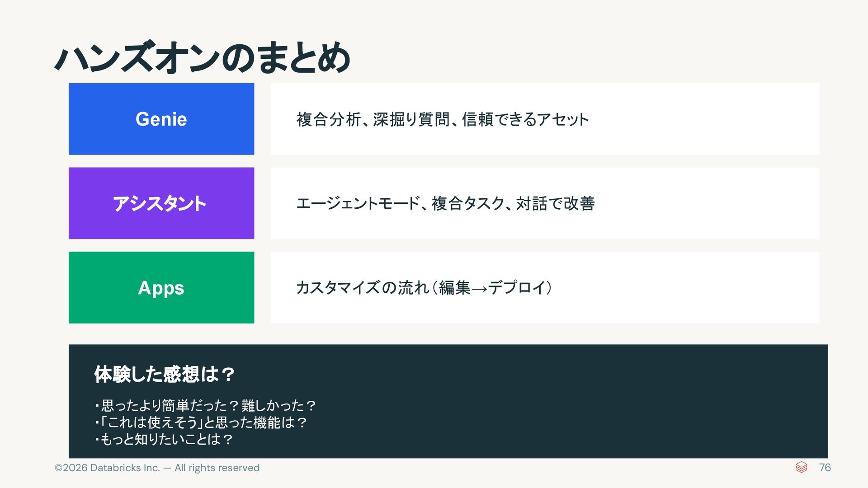Click the 信頼できるアセット phrase
The width and height of the screenshot is (868, 488).
(x=525, y=120)
